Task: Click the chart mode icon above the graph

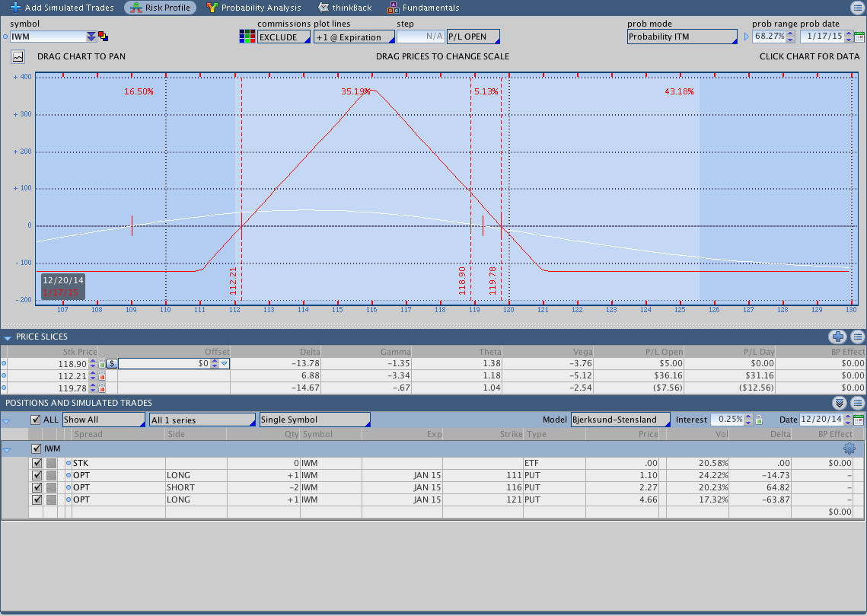Action: (18, 56)
